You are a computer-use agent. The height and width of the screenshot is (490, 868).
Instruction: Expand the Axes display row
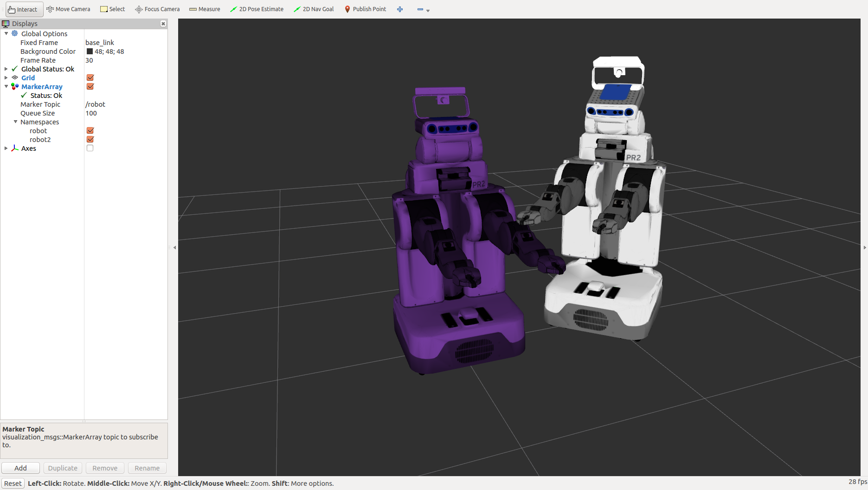(x=6, y=148)
